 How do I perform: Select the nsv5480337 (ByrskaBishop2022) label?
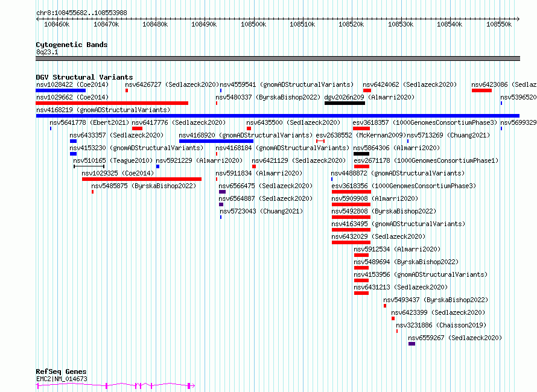(268, 97)
